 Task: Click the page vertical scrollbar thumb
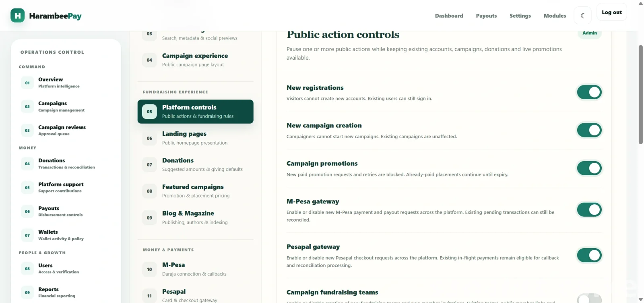tap(641, 95)
